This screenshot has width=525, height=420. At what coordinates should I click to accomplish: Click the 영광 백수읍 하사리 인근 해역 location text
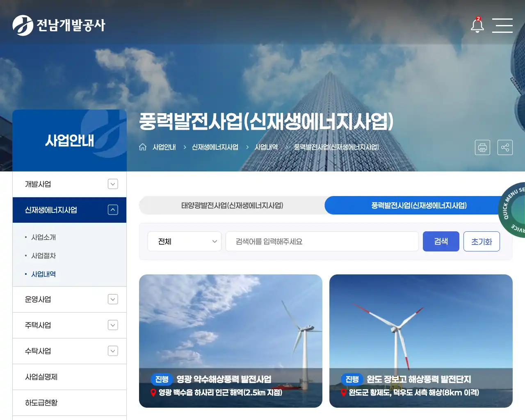220,393
